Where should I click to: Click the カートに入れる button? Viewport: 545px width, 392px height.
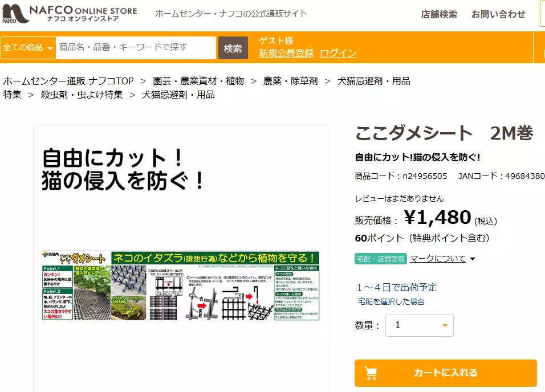445,373
